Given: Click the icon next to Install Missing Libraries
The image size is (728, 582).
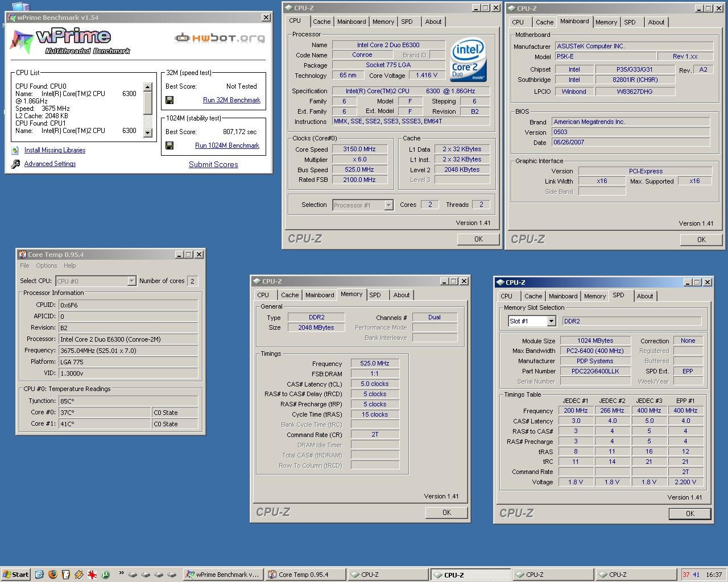Looking at the screenshot, I should [x=15, y=151].
